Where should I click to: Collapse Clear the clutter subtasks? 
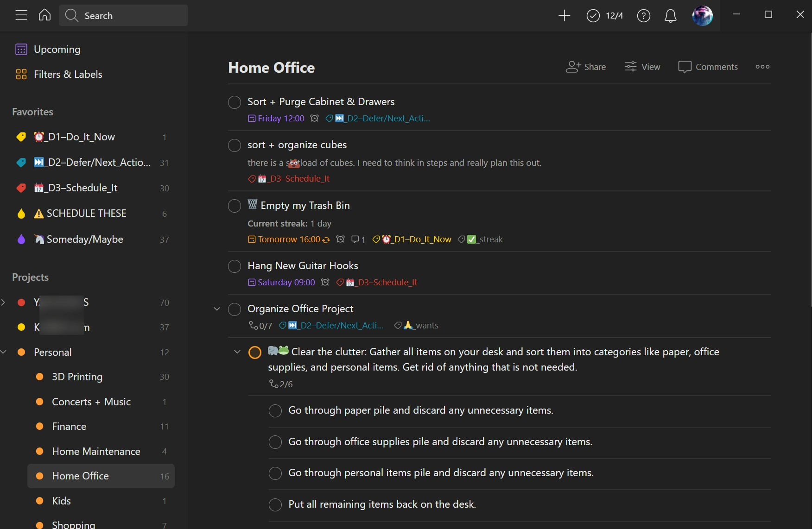coord(237,352)
